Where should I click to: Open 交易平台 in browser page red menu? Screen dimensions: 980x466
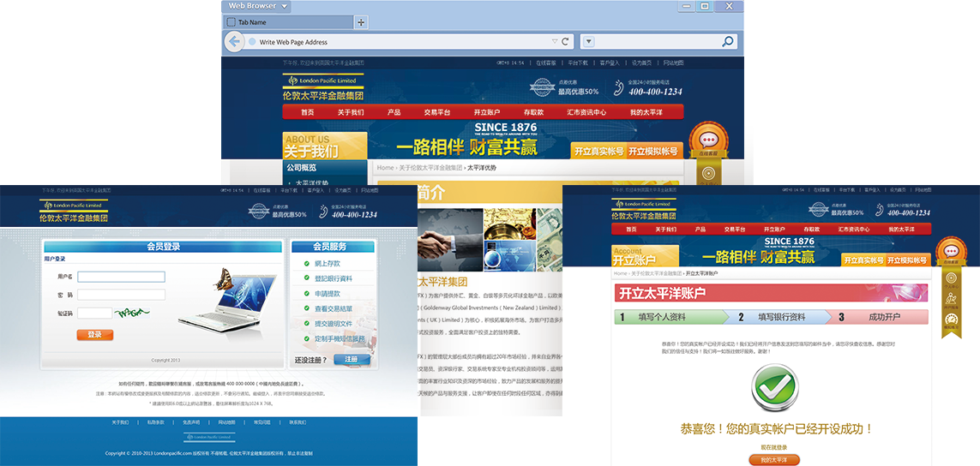437,112
